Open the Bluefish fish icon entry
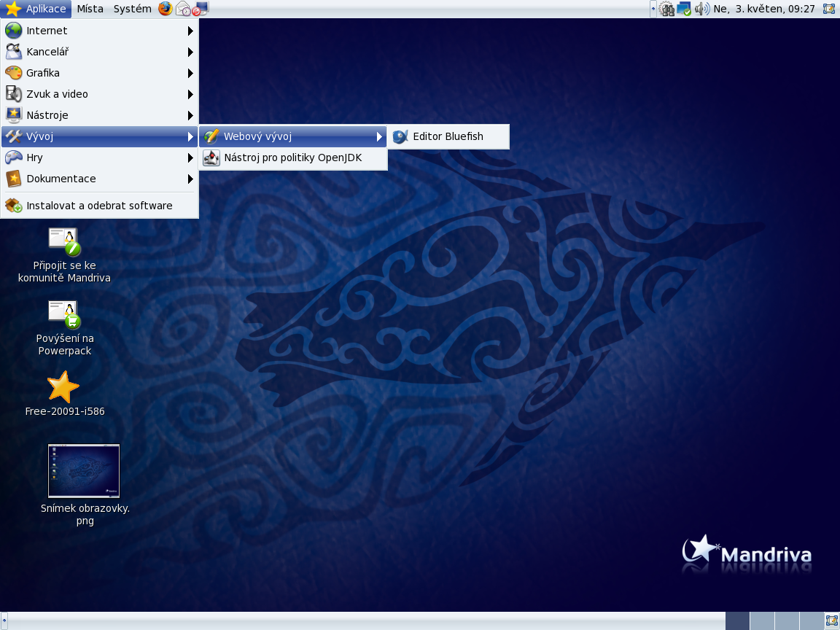Image resolution: width=840 pixels, height=630 pixels. pyautogui.click(x=400, y=136)
